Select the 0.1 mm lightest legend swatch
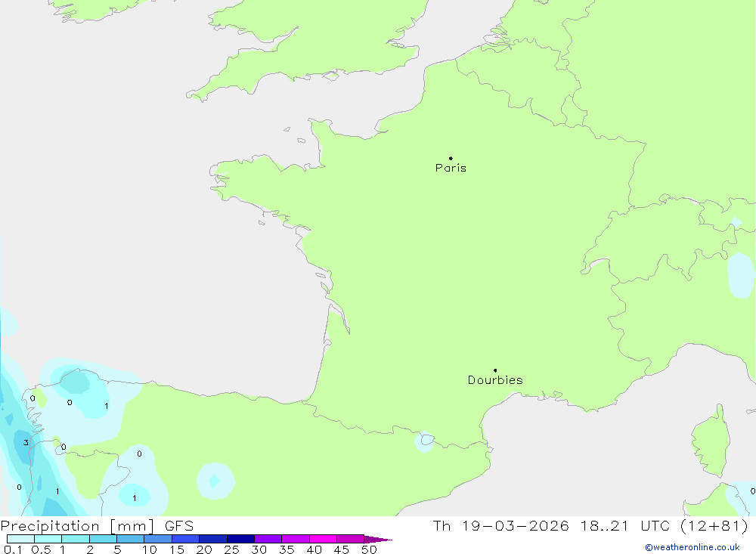Screen dimensions: 756x554 coord(20,539)
